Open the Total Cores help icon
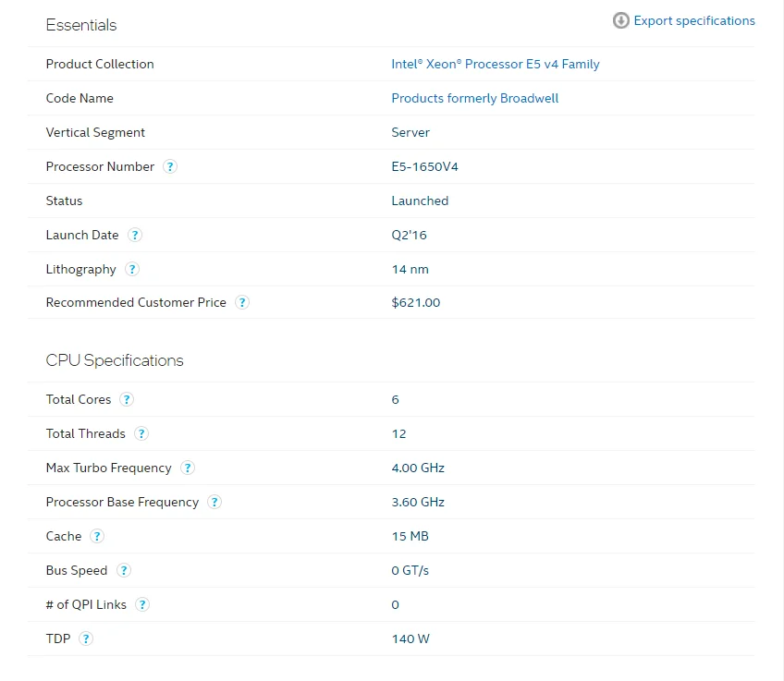The width and height of the screenshot is (784, 681). (x=127, y=400)
